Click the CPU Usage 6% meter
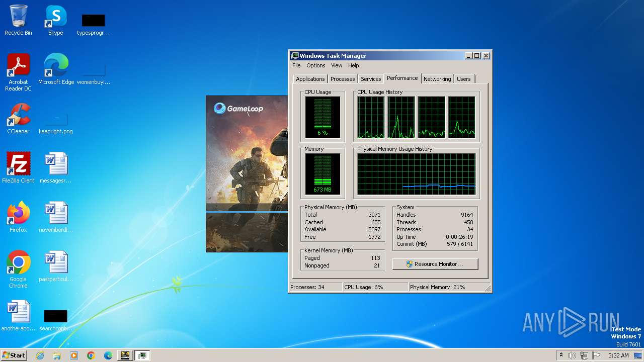 (323, 117)
